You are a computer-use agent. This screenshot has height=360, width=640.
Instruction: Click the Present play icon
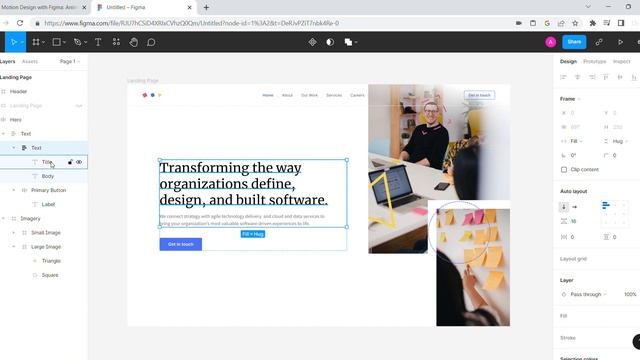pyautogui.click(x=620, y=42)
